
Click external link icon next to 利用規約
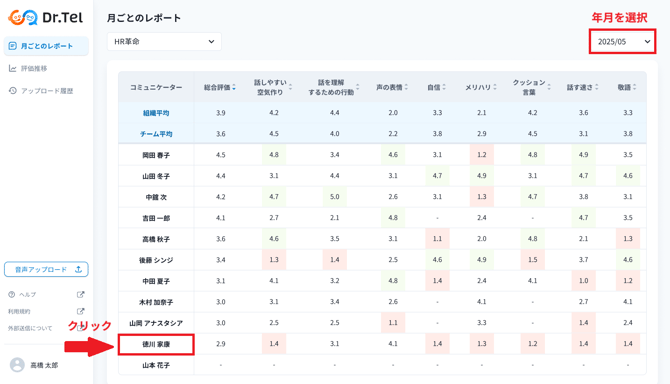click(x=80, y=311)
